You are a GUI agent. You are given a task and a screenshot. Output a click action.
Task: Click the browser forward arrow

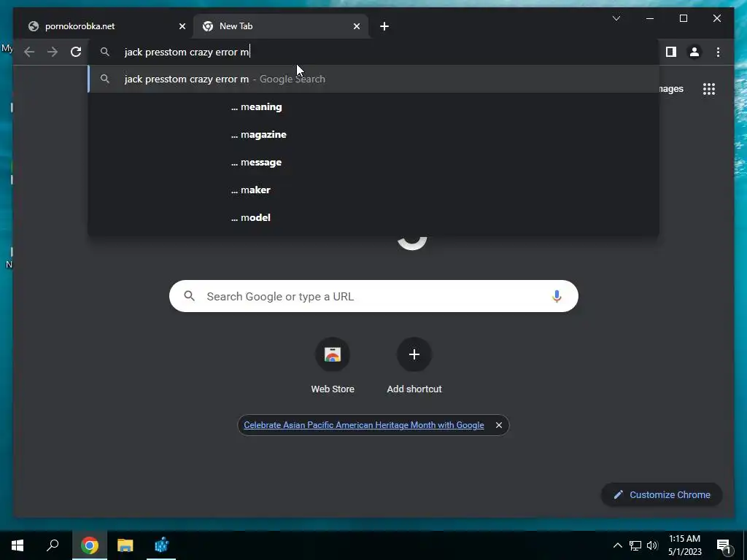click(53, 52)
